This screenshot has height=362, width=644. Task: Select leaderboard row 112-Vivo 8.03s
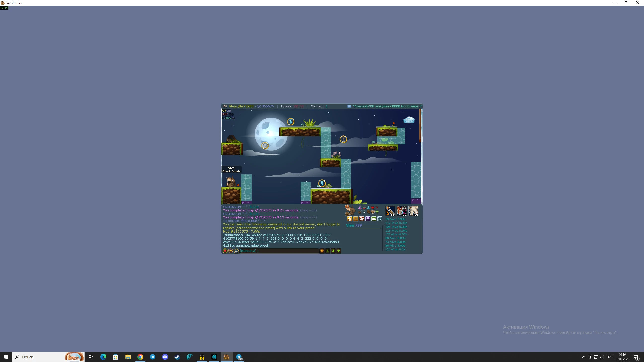coord(396,223)
